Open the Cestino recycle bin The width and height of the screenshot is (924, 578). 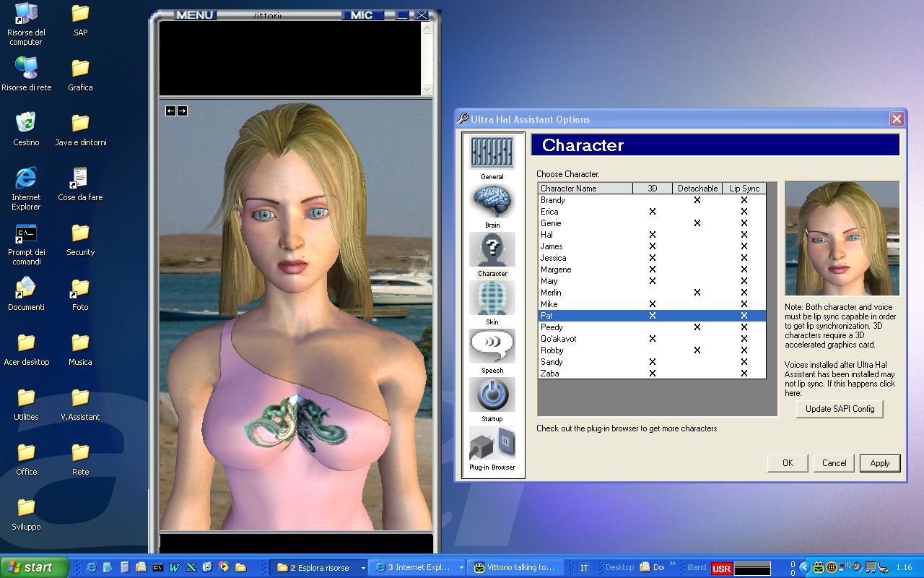tap(26, 129)
